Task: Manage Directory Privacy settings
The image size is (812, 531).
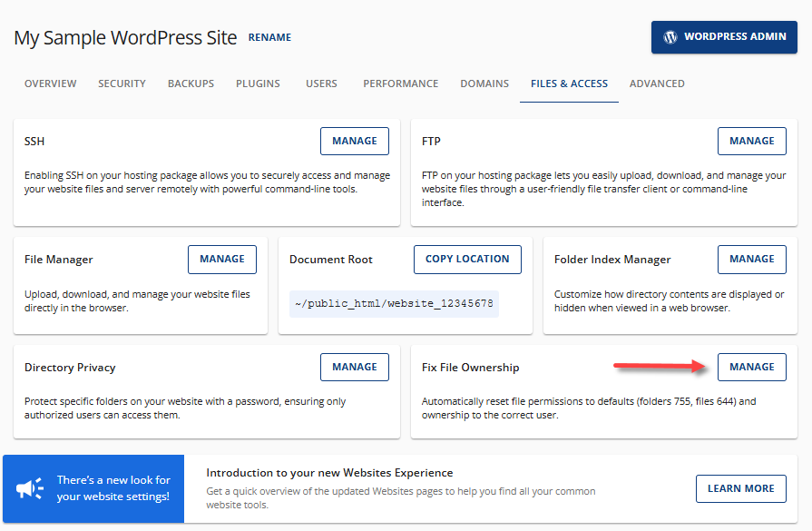Action: pyautogui.click(x=355, y=367)
